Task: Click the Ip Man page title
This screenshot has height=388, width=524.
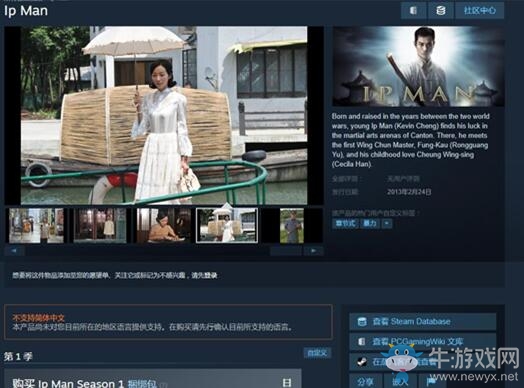Action: (26, 11)
